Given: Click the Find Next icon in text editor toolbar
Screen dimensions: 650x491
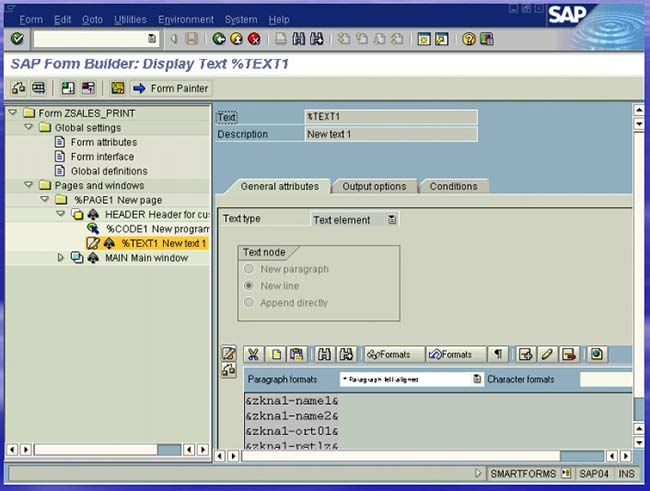Looking at the screenshot, I should coord(346,355).
